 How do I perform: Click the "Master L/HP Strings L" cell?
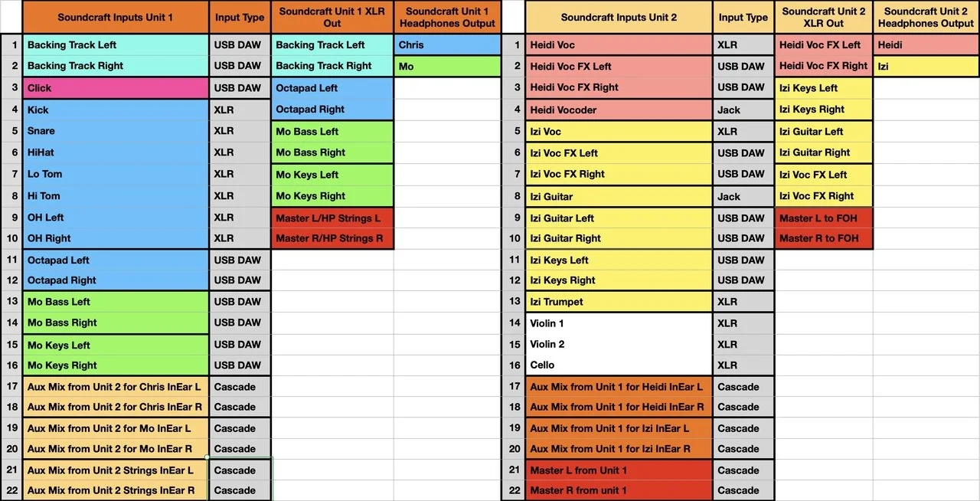pyautogui.click(x=332, y=218)
